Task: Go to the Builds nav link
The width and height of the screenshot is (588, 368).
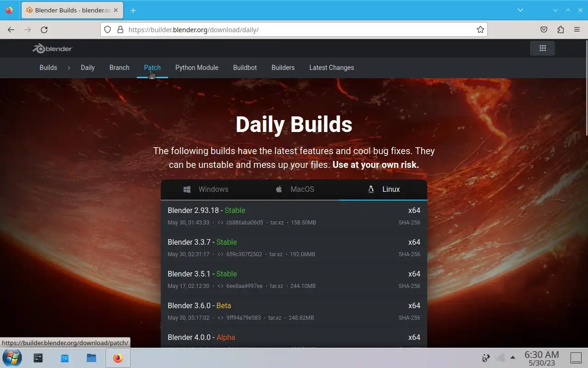Action: [x=48, y=68]
